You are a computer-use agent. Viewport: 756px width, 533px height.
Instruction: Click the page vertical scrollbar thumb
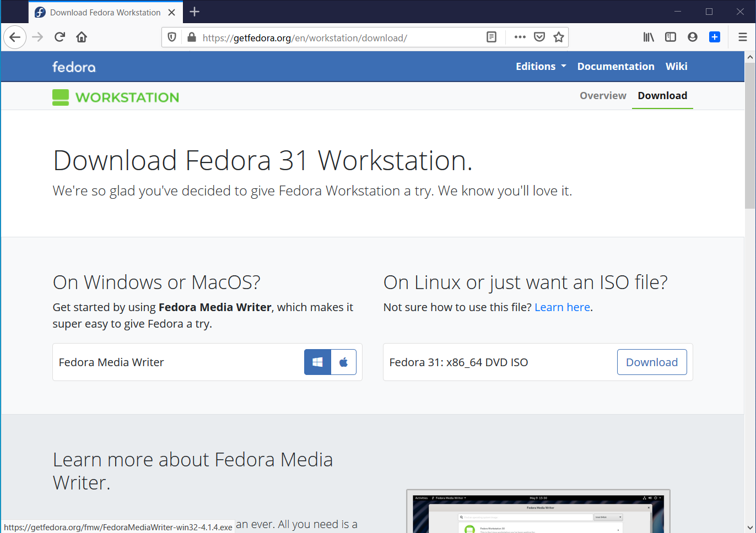750,135
